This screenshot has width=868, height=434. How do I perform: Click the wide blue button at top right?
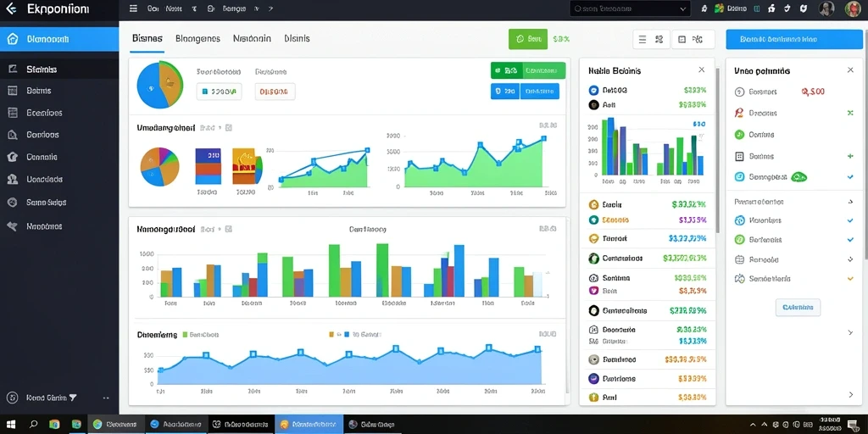(x=793, y=39)
